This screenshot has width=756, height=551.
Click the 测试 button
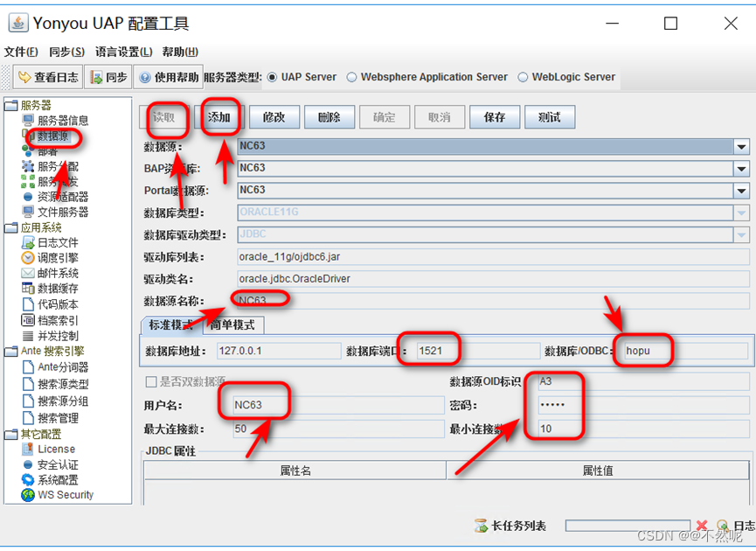point(550,117)
